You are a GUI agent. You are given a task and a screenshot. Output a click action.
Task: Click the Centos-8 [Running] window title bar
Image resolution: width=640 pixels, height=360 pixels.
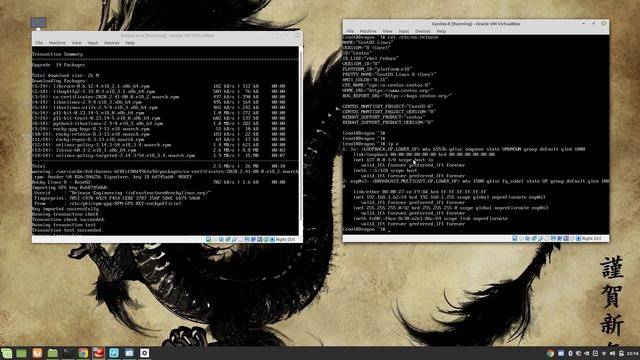[476, 24]
